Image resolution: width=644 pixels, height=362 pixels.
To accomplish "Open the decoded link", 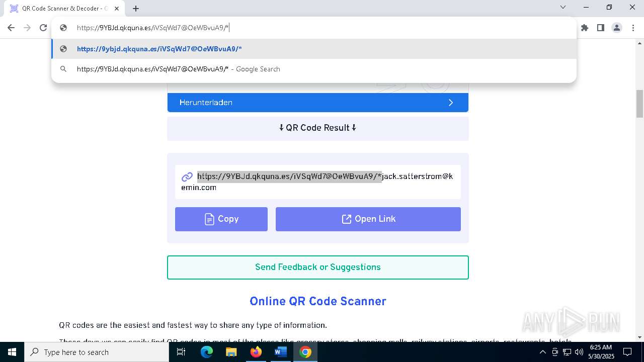I will click(368, 219).
